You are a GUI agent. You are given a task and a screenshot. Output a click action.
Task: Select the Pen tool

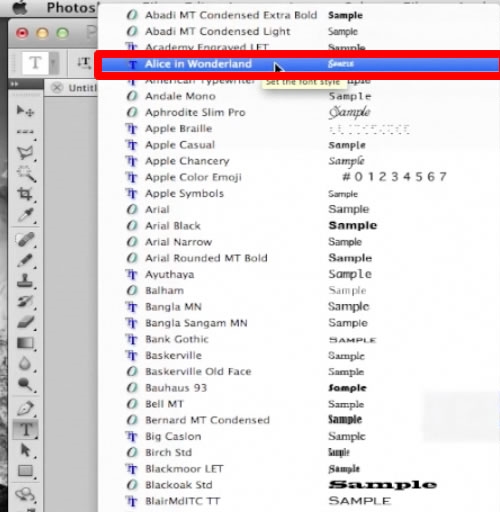[26, 408]
